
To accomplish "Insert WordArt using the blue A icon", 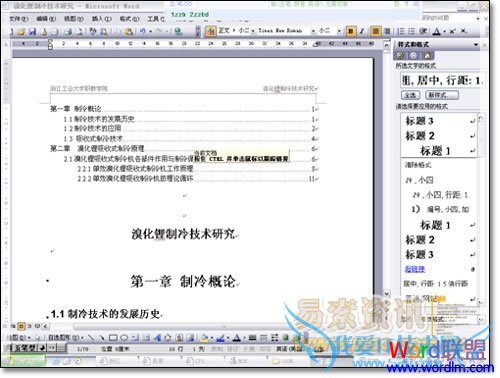I will (x=157, y=338).
